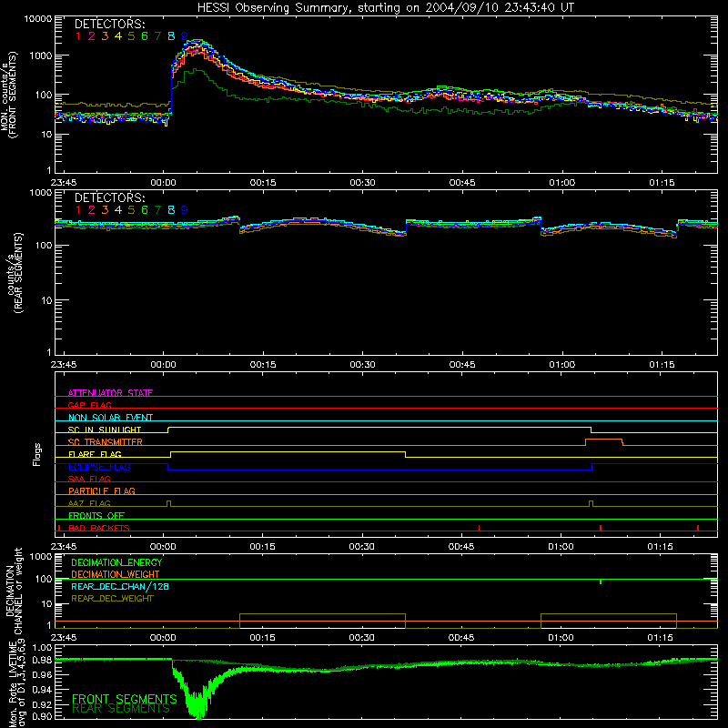Click olive flag label above FRONTS_OFF
Viewport: 728px width, 728px height.
click(x=89, y=503)
